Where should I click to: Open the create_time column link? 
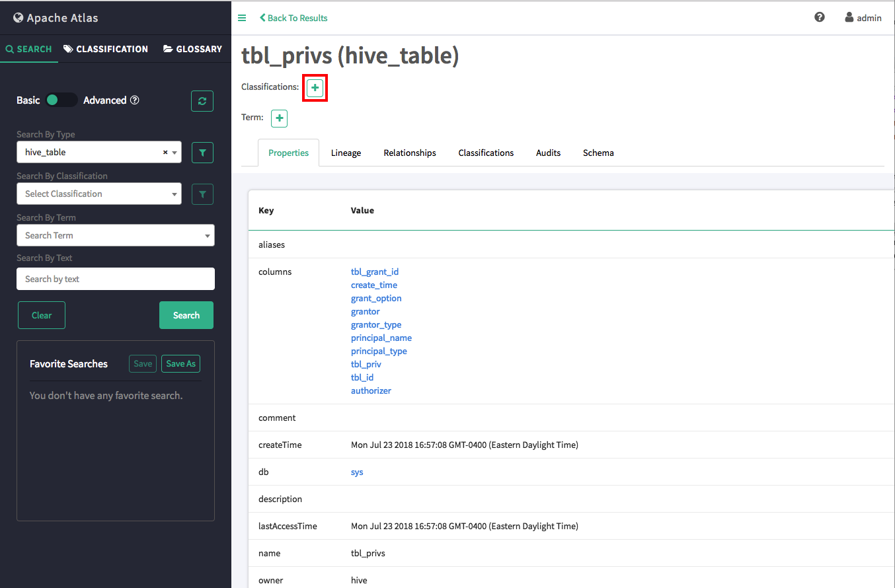click(x=374, y=285)
